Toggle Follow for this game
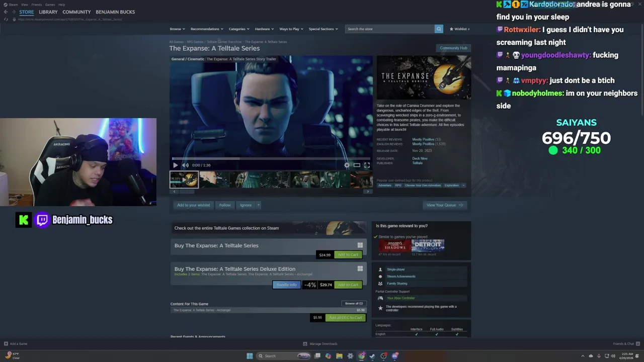 click(x=225, y=205)
